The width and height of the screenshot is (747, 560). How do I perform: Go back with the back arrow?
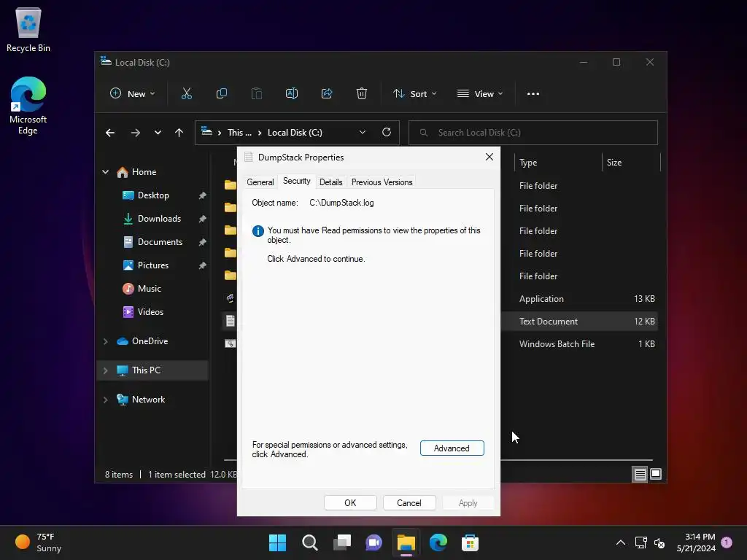pyautogui.click(x=110, y=133)
